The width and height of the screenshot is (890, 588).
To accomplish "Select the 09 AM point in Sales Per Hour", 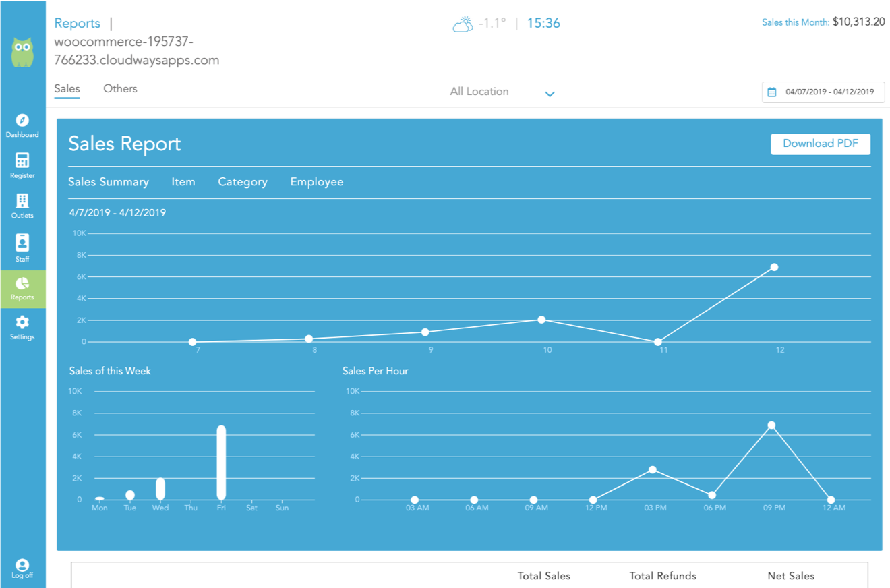I will pos(533,500).
